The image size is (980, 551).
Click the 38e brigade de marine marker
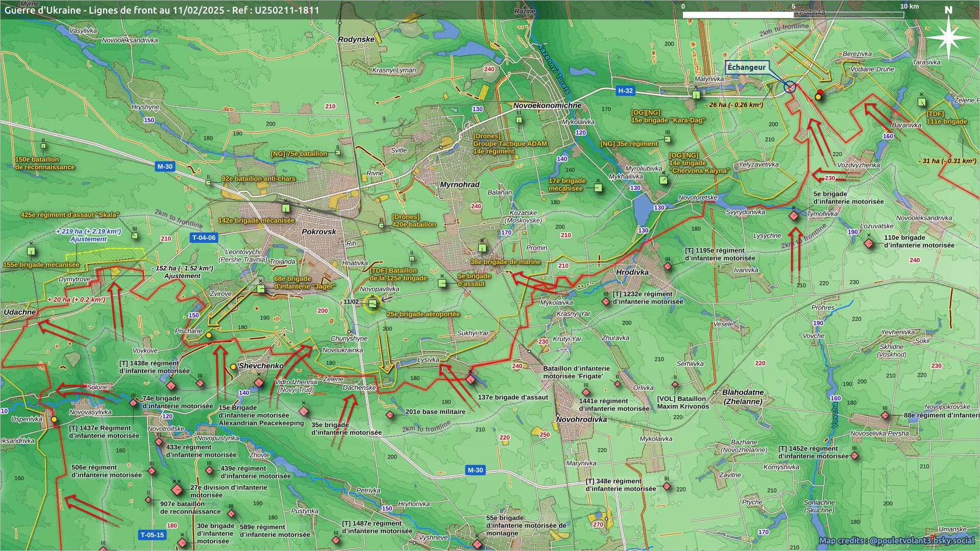(x=482, y=248)
